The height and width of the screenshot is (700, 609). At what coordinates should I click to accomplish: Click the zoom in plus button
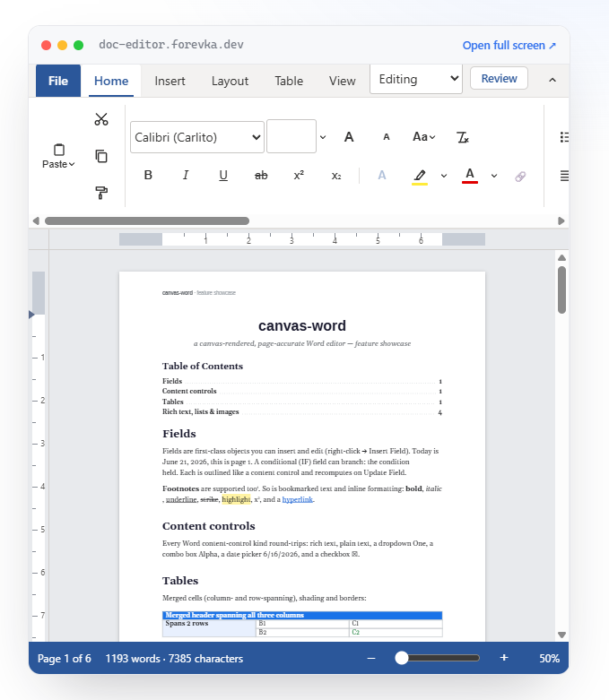point(504,658)
